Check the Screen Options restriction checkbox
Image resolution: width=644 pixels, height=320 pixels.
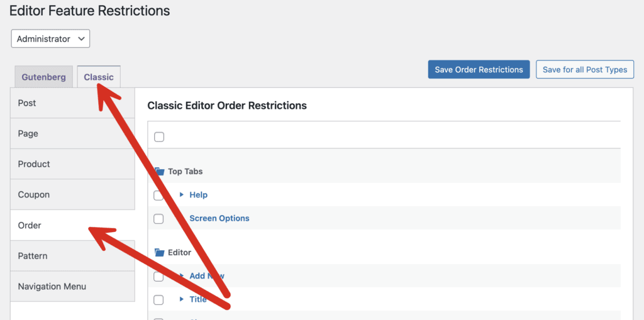point(158,219)
